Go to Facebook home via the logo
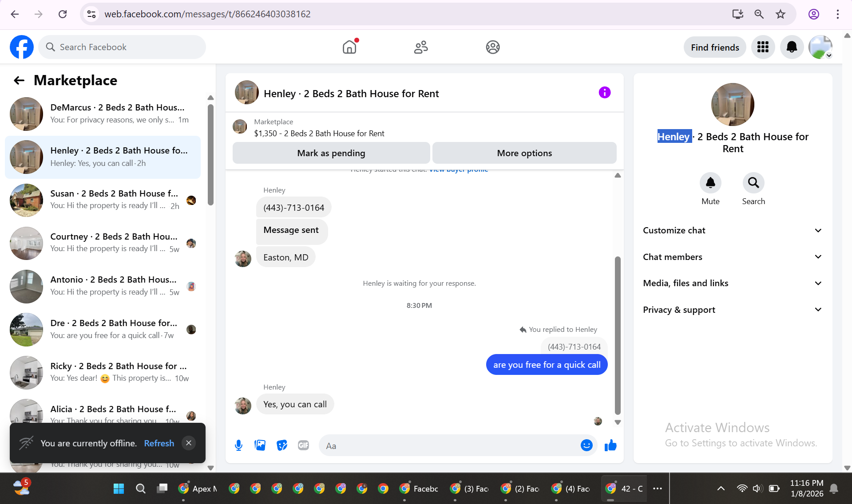852x504 pixels. pyautogui.click(x=22, y=47)
